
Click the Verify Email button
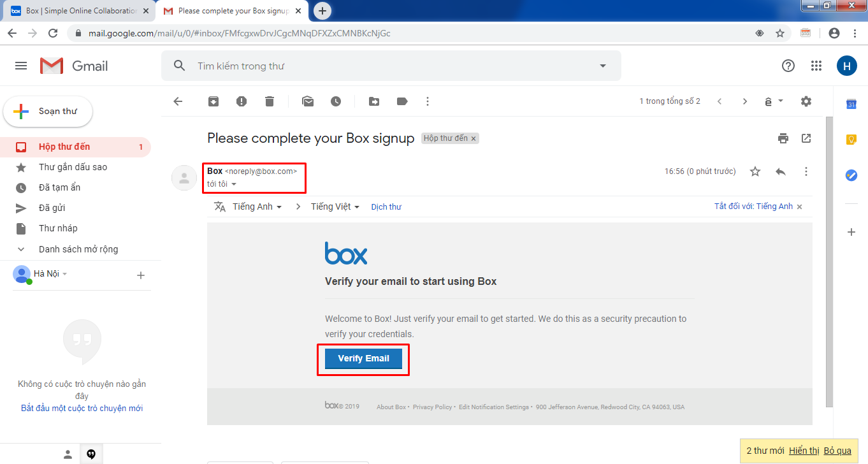[363, 358]
